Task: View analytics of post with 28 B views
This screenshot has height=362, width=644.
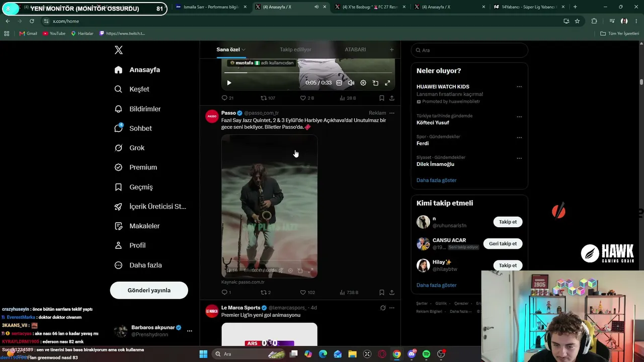Action: click(x=348, y=98)
